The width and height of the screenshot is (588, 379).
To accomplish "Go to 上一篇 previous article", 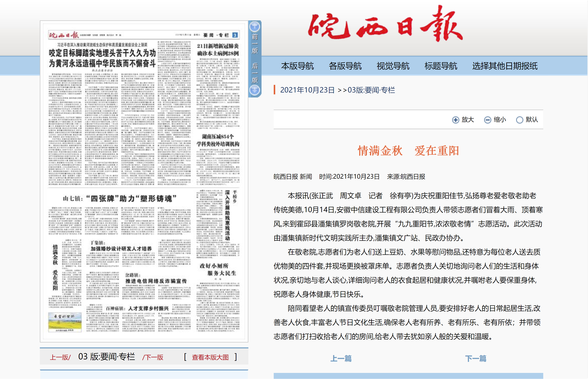I will click(x=341, y=358).
